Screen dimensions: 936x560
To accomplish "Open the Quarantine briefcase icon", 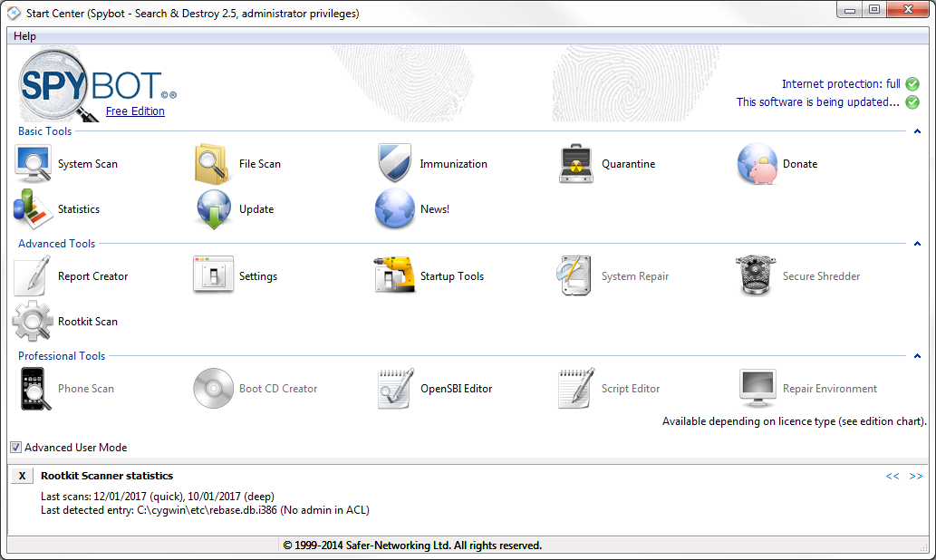I will pyautogui.click(x=576, y=164).
